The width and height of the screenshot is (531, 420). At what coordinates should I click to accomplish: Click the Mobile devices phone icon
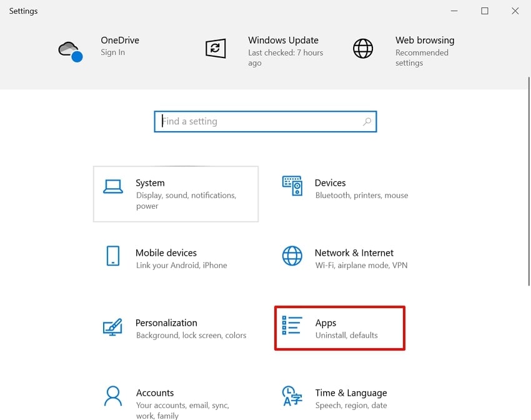(113, 257)
